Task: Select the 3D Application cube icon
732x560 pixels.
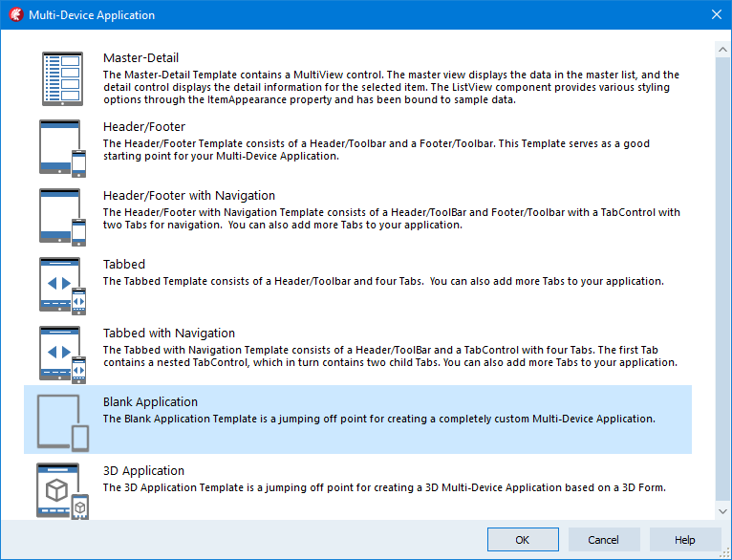Action: coord(62,491)
